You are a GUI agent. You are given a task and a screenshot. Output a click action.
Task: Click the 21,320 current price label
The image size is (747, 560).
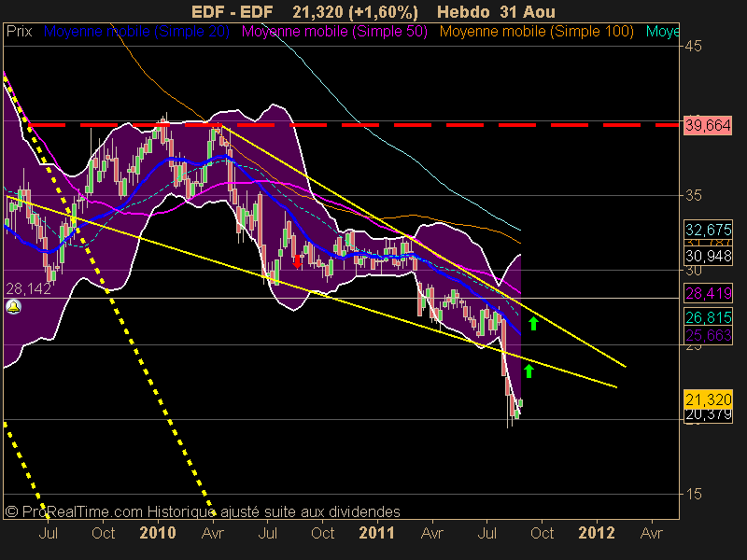pos(708,399)
